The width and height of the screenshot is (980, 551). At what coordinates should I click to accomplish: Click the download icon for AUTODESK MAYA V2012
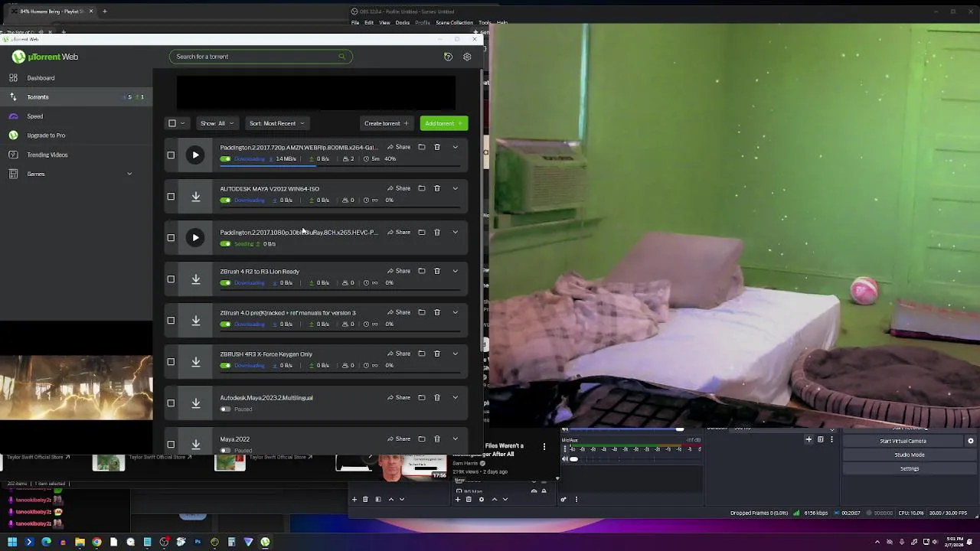(195, 197)
